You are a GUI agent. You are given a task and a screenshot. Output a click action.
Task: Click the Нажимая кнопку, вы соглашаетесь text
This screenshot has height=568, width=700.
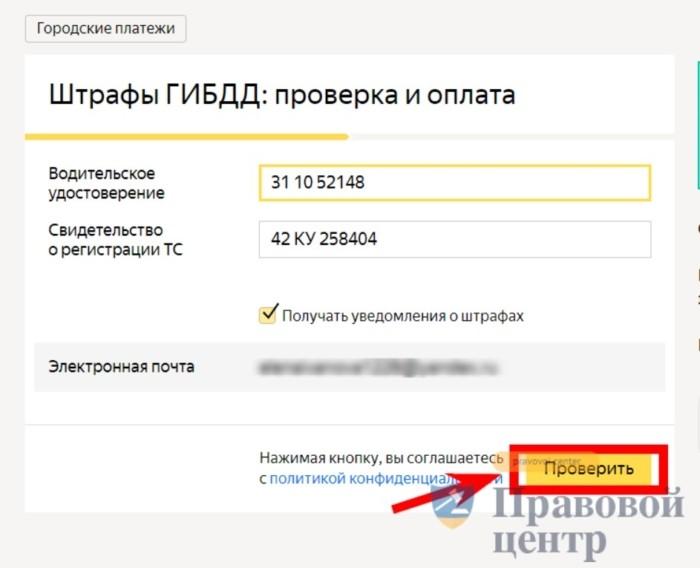click(x=381, y=458)
